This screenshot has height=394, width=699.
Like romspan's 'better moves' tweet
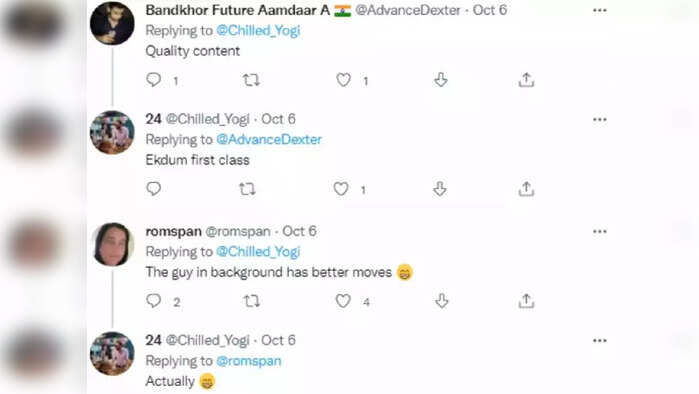(x=343, y=301)
